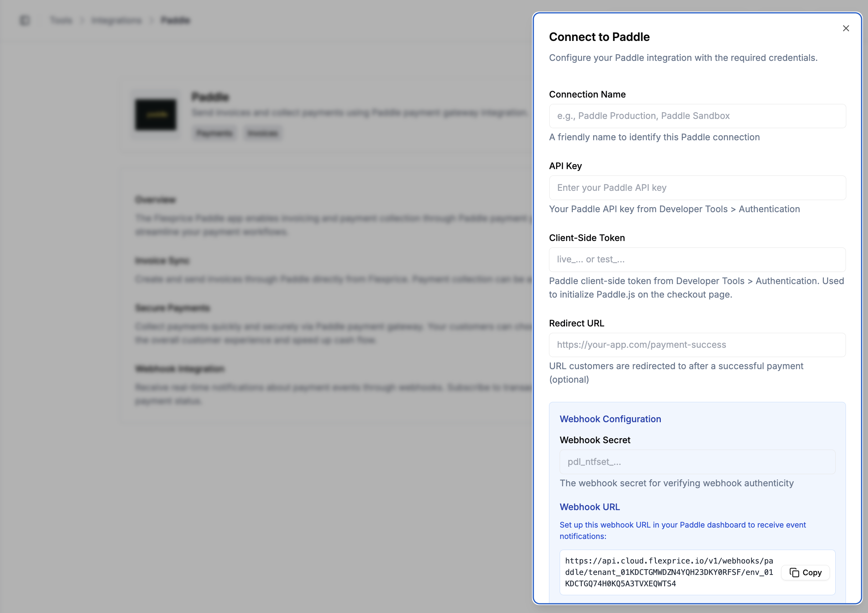Toggle the sidebar icon in the background page
868x613 pixels.
(25, 20)
